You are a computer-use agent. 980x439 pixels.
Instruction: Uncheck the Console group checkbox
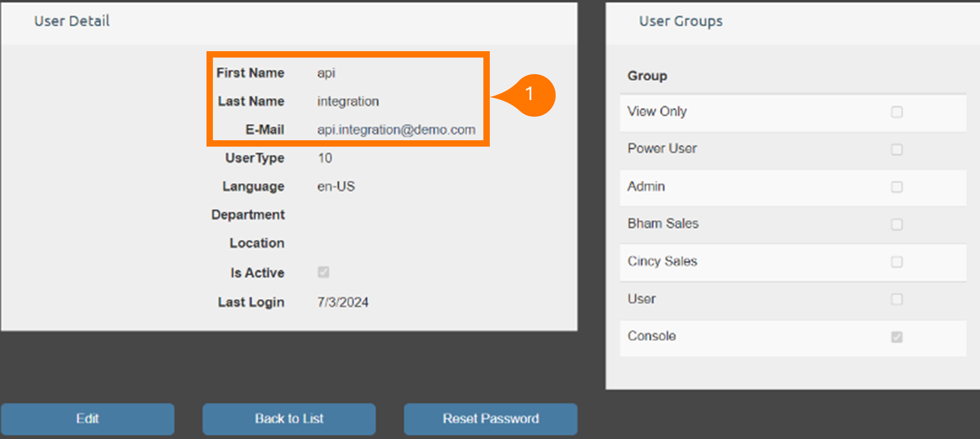coord(896,337)
